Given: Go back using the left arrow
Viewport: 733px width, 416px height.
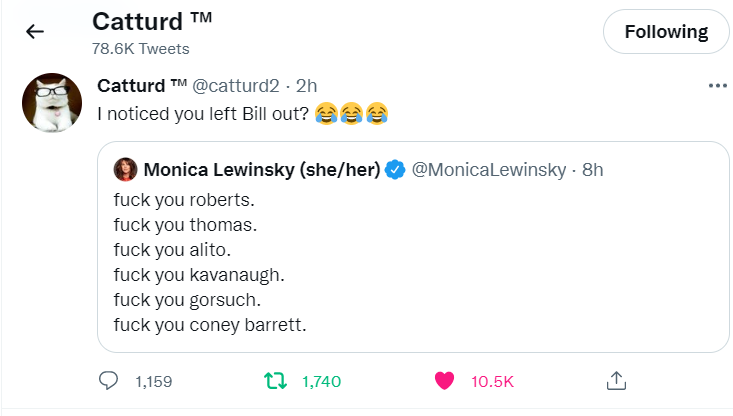Looking at the screenshot, I should 35,31.
